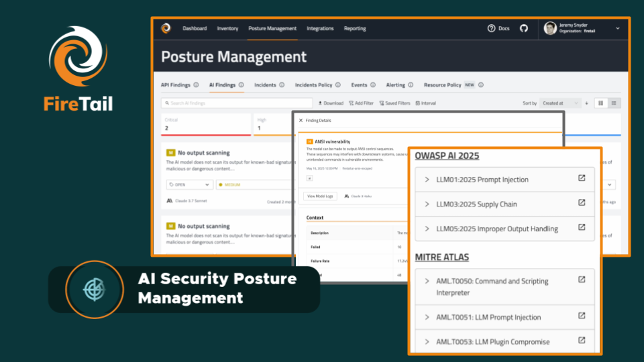Switch to the Incidents tab
The image size is (644, 362).
pyautogui.click(x=265, y=85)
